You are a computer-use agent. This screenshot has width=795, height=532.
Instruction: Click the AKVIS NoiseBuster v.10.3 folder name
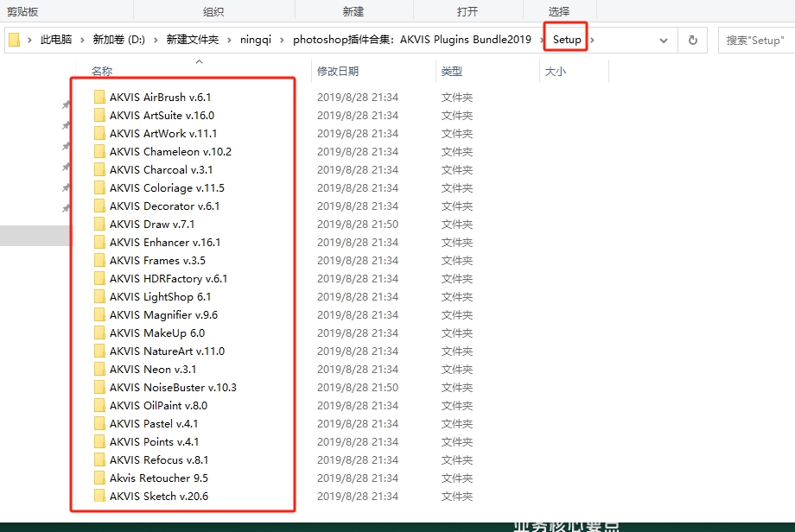coord(173,388)
